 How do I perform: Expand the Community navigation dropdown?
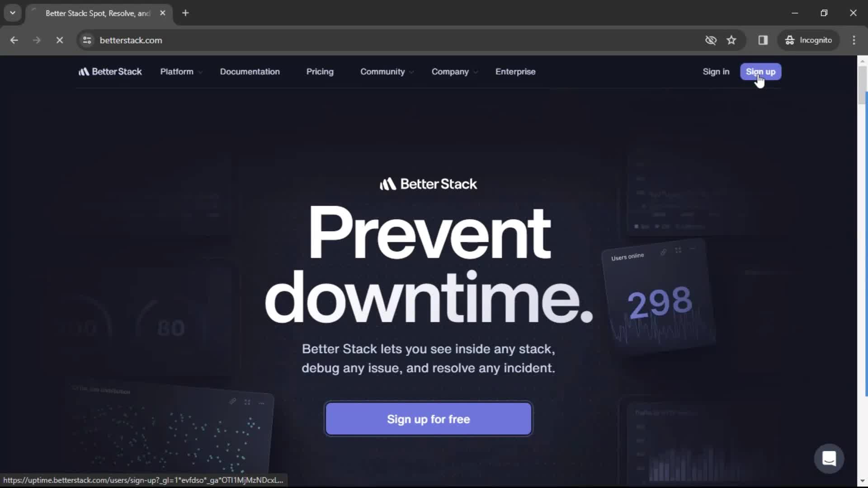point(386,71)
